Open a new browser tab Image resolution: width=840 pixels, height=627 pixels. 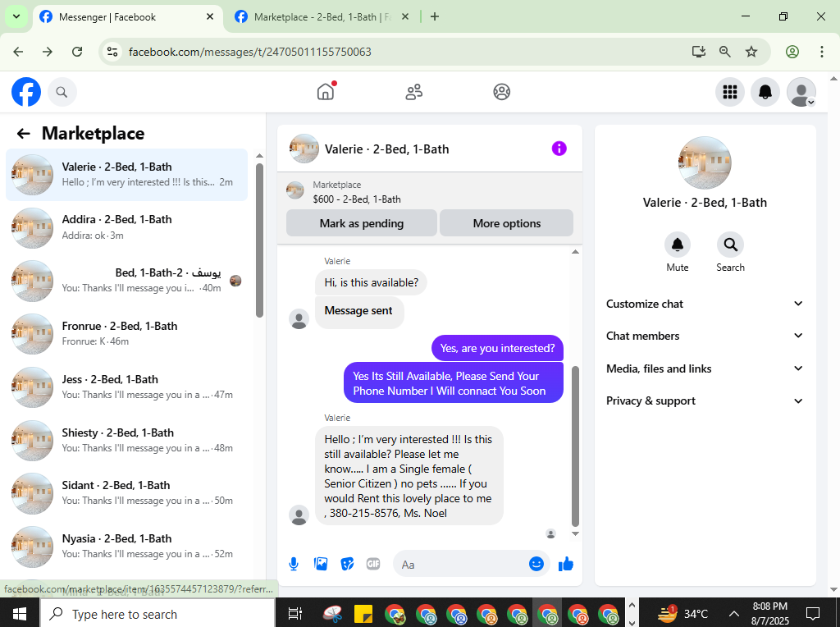pos(435,16)
